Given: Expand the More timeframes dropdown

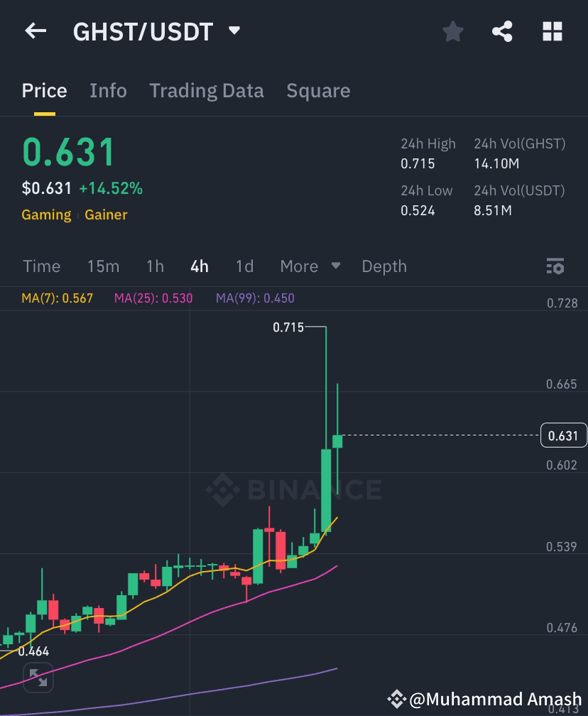Looking at the screenshot, I should [309, 266].
